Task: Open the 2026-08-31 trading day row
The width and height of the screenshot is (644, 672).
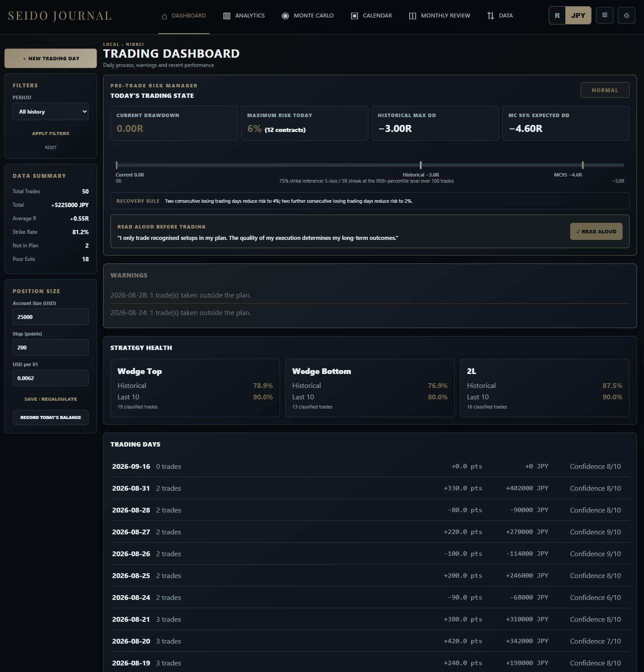Action: [x=370, y=488]
